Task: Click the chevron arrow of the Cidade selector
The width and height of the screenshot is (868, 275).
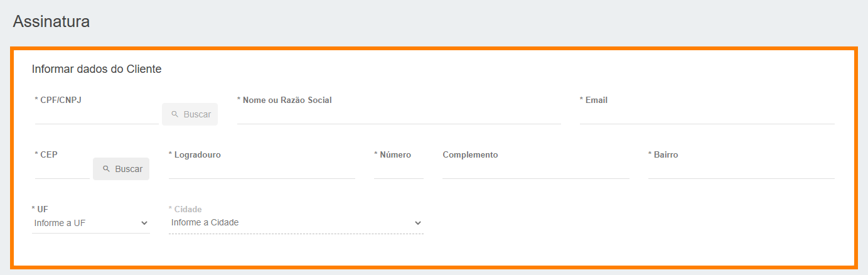Action: 418,223
